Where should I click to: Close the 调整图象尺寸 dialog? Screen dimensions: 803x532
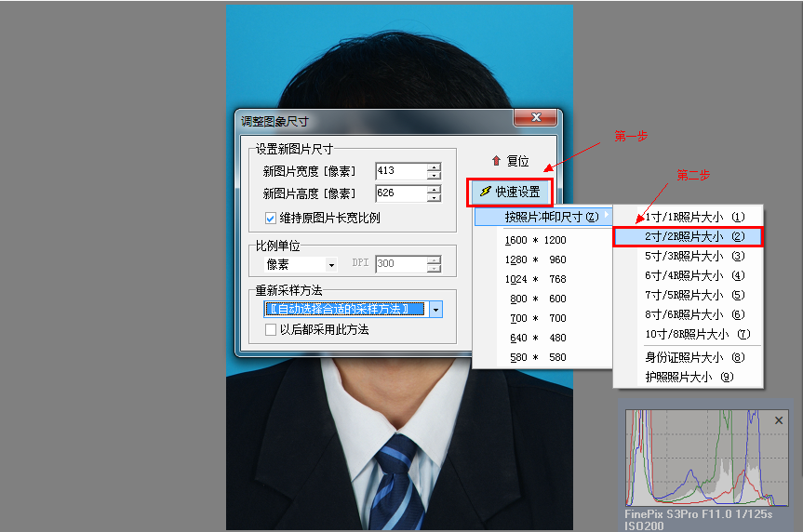click(535, 120)
